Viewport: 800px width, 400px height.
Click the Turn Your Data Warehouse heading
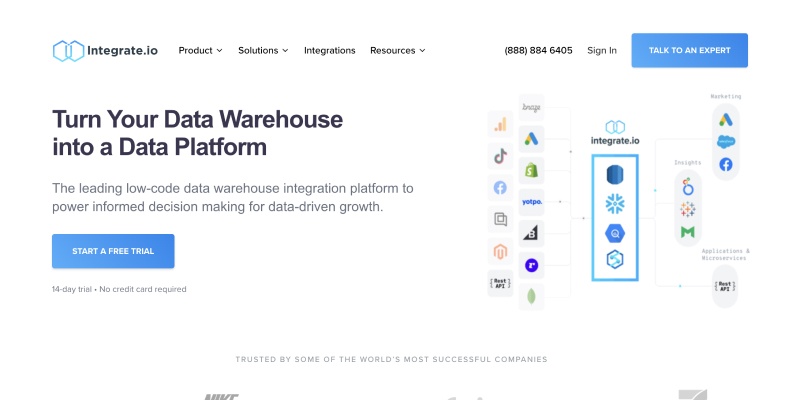(x=197, y=133)
